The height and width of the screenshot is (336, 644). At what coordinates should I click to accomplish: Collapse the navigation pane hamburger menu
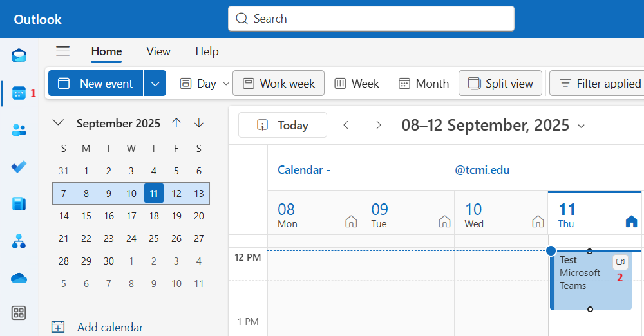(62, 51)
